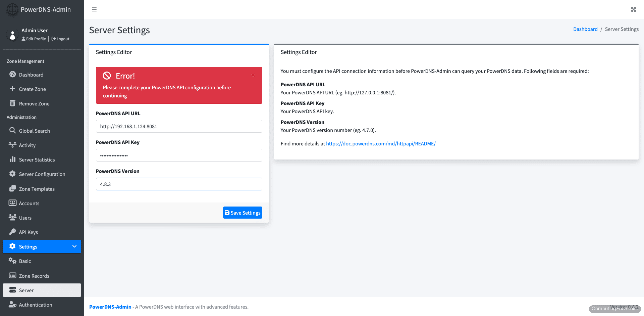The height and width of the screenshot is (316, 644).
Task: Collapse the Settings submenu chevron
Action: pyautogui.click(x=74, y=246)
